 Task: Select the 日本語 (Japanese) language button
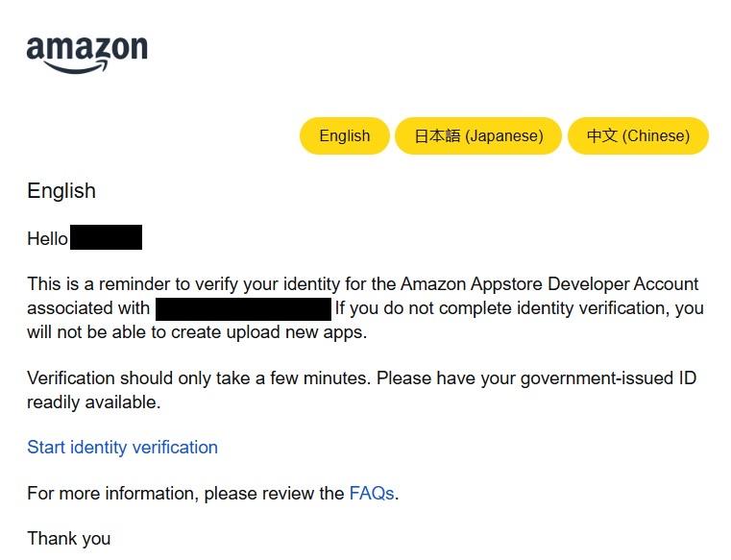[478, 136]
